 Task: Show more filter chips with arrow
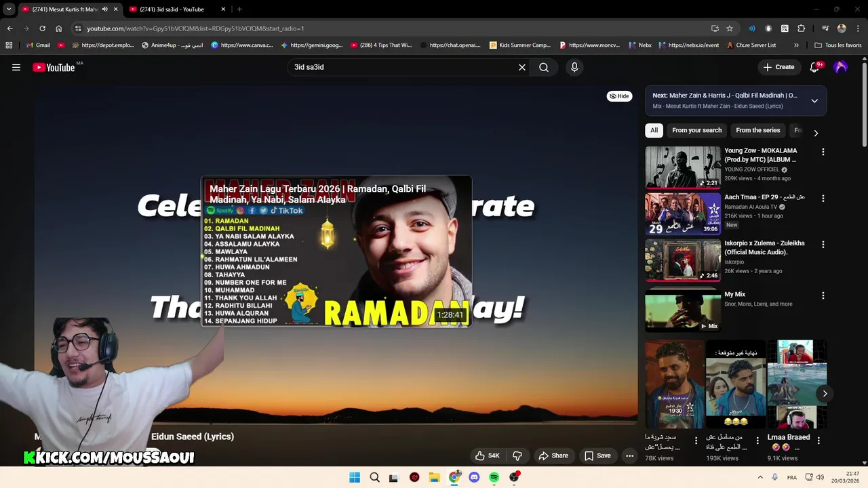[816, 133]
